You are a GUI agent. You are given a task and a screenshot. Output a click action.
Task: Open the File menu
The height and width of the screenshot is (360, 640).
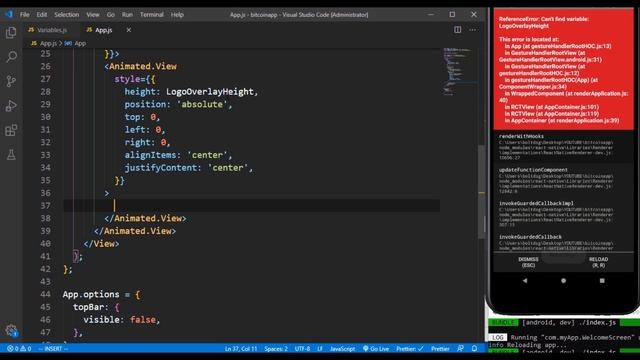click(x=24, y=15)
